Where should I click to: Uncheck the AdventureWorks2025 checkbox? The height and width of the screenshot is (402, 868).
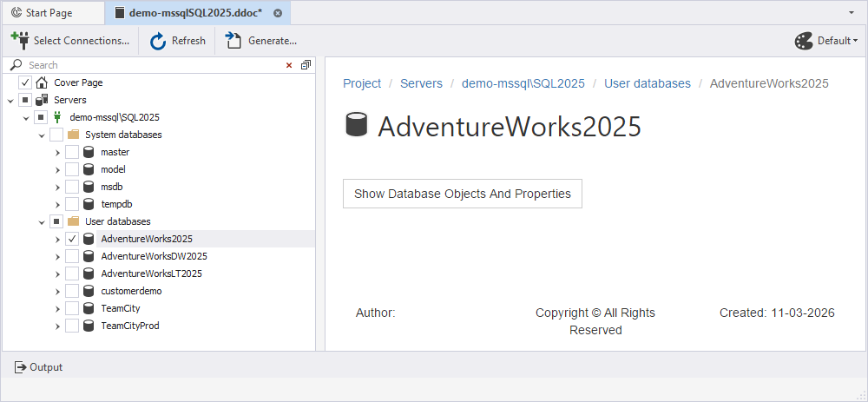(72, 239)
